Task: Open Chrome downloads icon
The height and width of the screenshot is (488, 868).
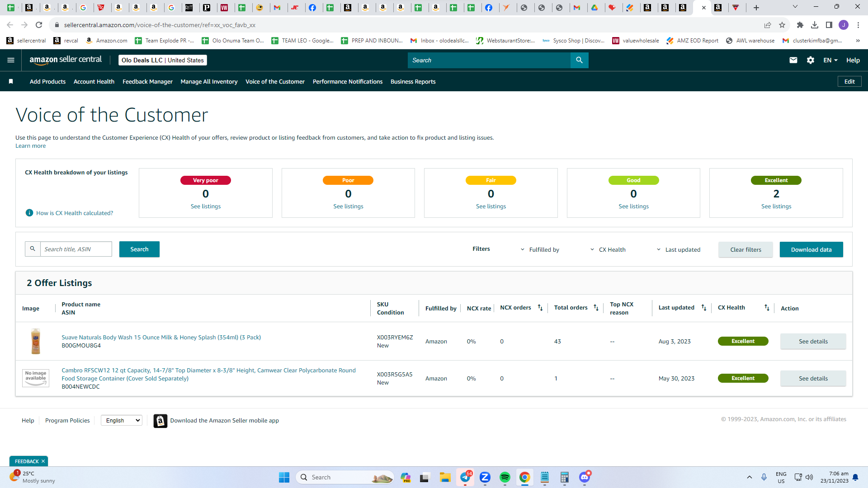Action: pyautogui.click(x=815, y=25)
